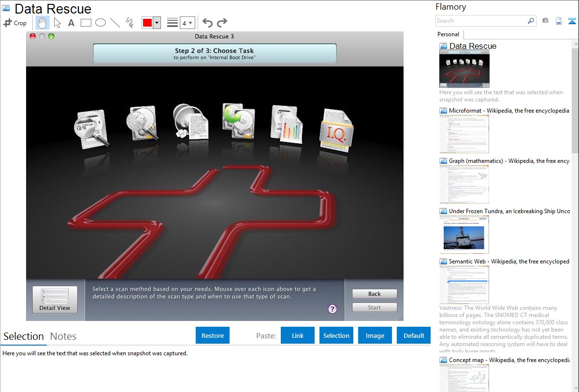Image resolution: width=579 pixels, height=392 pixels.
Task: Click the Deleted Files Scan trash icon
Action: 190,121
